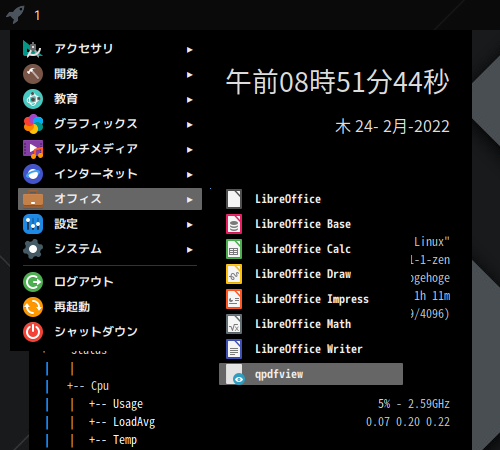Open the インターネット menu category

coord(110,174)
